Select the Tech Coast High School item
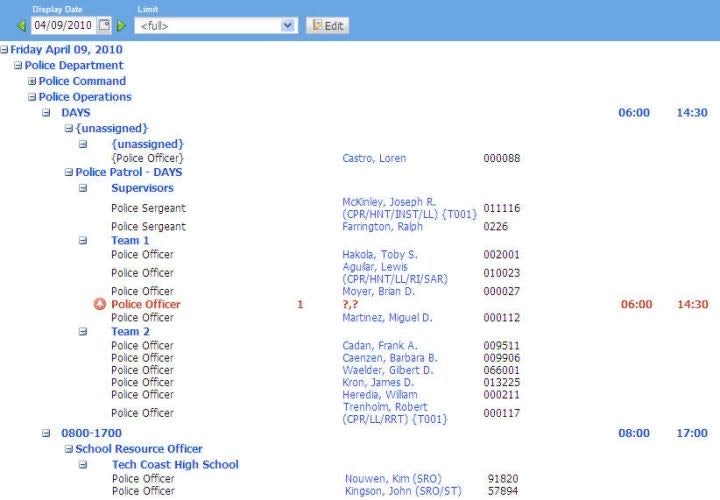 point(175,464)
